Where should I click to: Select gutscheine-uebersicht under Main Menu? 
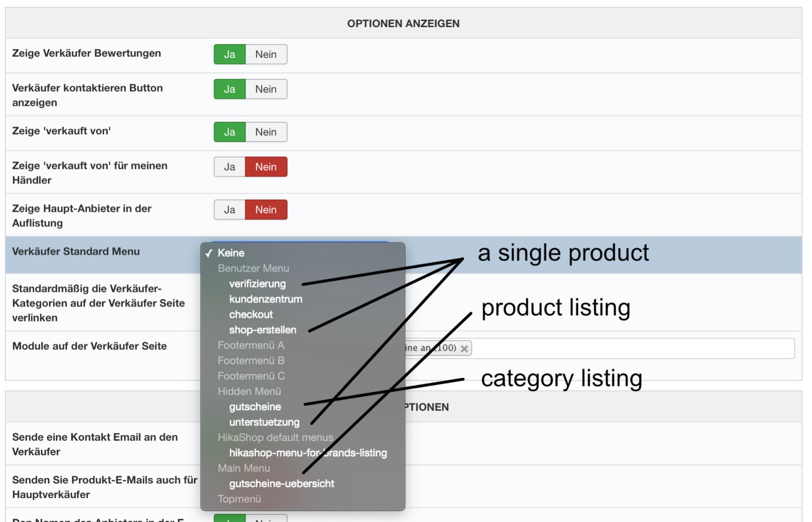pyautogui.click(x=281, y=484)
